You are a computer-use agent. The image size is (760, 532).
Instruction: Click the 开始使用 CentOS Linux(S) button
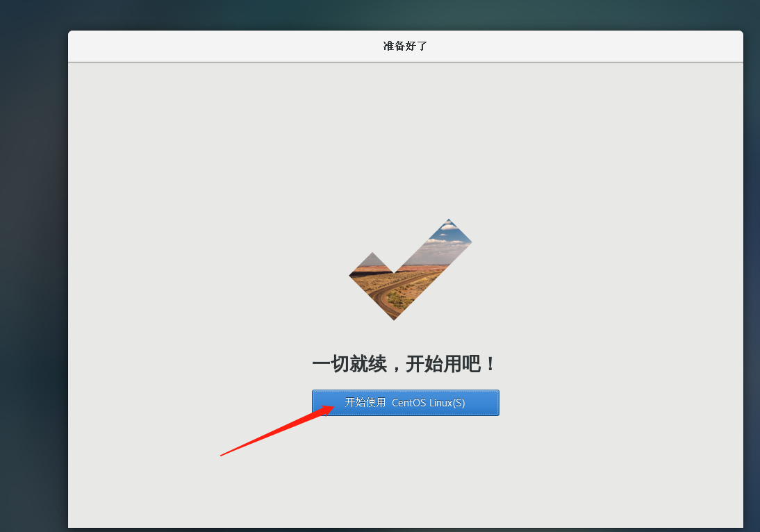[405, 403]
